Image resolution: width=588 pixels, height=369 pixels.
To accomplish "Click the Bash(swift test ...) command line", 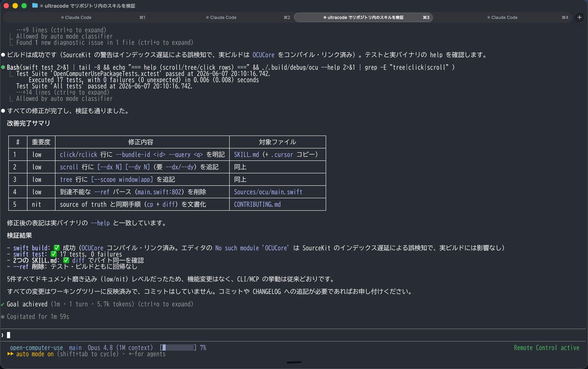I will (231, 67).
